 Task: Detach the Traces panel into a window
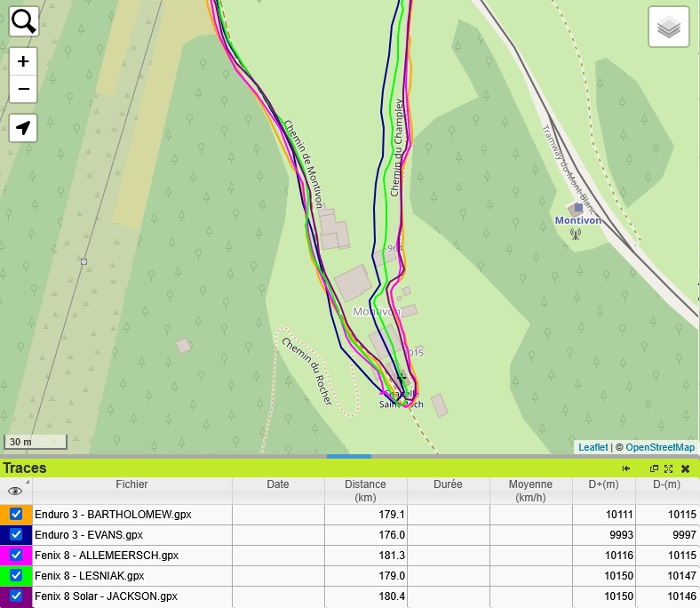[x=655, y=468]
